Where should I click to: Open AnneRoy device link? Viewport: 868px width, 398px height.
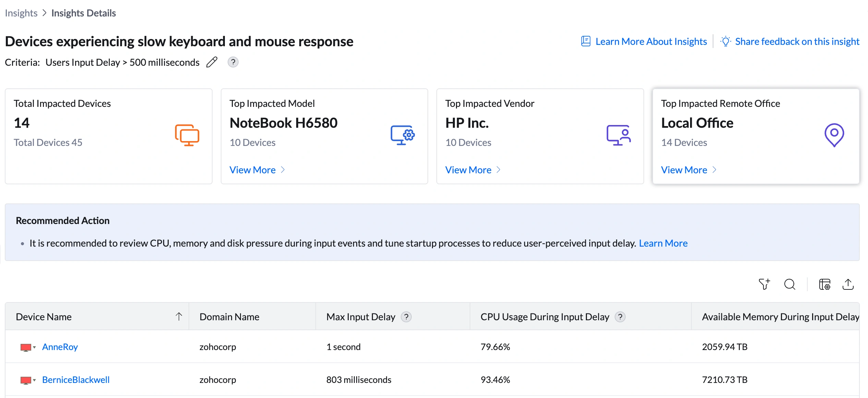(x=60, y=347)
